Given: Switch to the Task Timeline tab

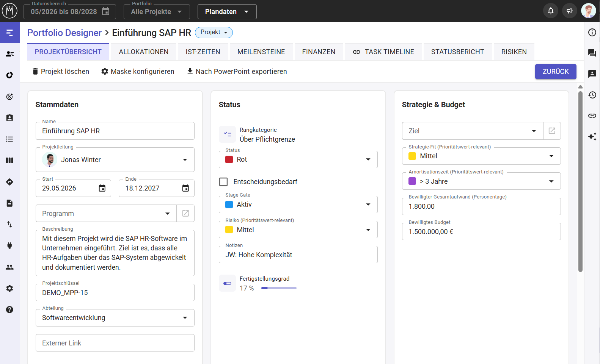Looking at the screenshot, I should [383, 52].
